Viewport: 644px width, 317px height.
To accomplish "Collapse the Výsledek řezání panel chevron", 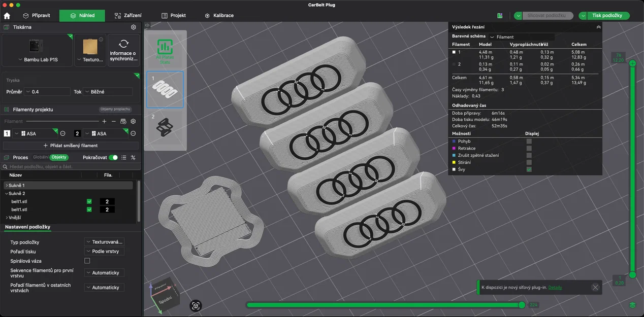I will click(x=598, y=27).
